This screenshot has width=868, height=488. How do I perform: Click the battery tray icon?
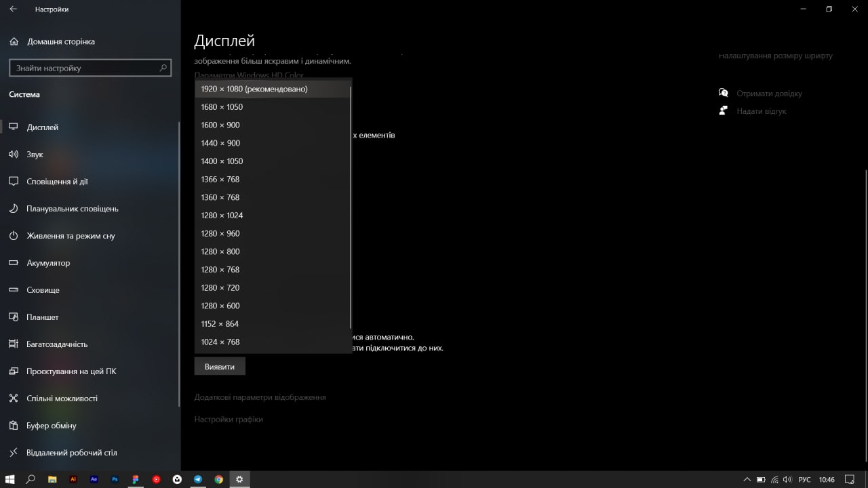761,479
